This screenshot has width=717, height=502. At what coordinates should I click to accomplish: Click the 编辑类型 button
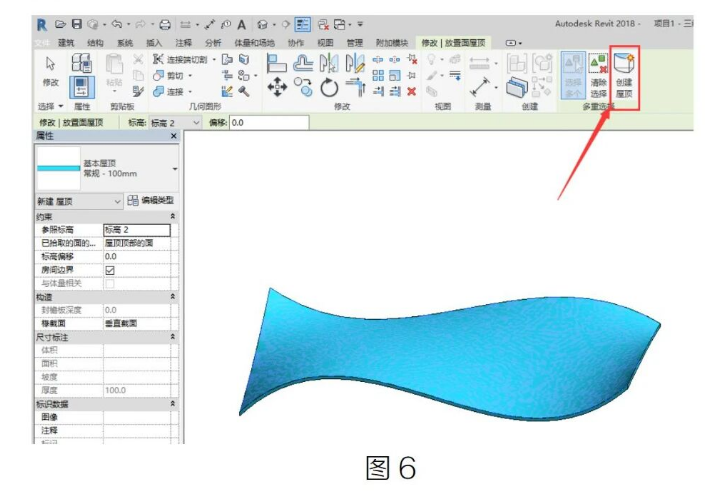click(x=151, y=201)
